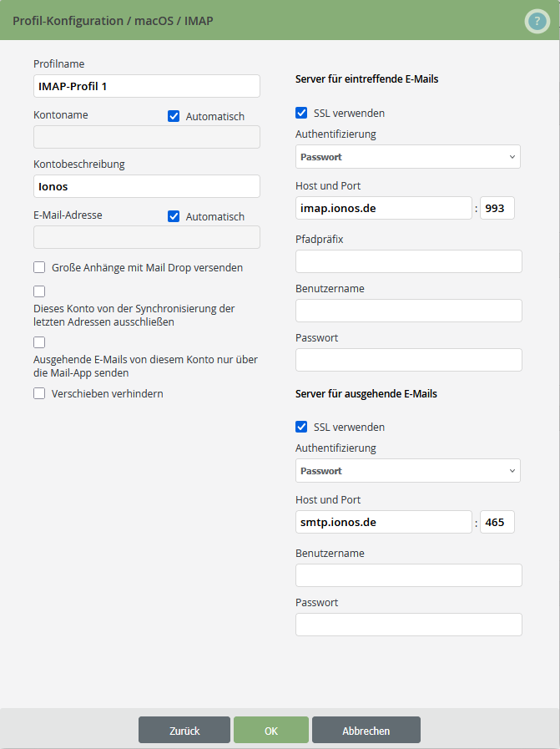Image resolution: width=560 pixels, height=749 pixels.
Task: Click the outgoing server Passwort field
Action: click(x=408, y=624)
